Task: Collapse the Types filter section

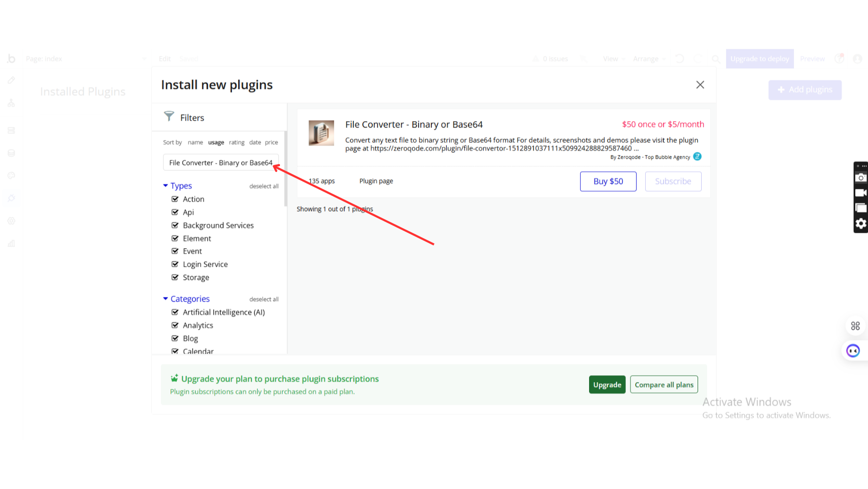Action: (x=178, y=186)
